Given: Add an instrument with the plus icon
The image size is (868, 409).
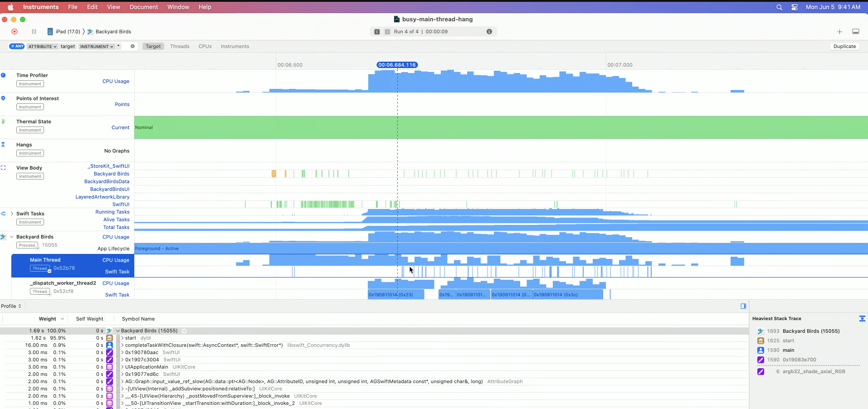Looking at the screenshot, I should point(839,32).
